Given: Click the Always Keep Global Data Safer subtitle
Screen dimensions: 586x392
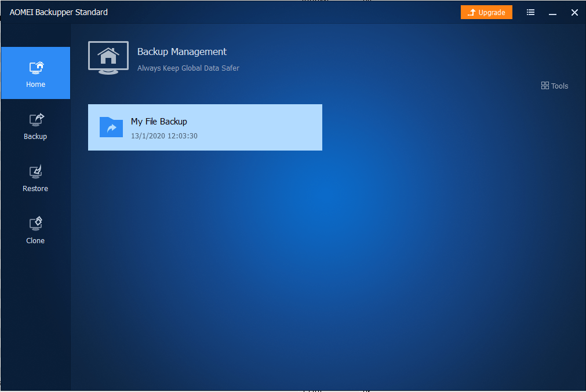Looking at the screenshot, I should (x=188, y=68).
